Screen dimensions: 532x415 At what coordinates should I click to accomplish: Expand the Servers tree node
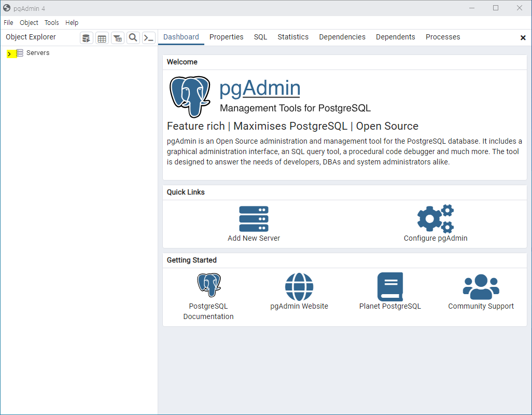coord(9,53)
